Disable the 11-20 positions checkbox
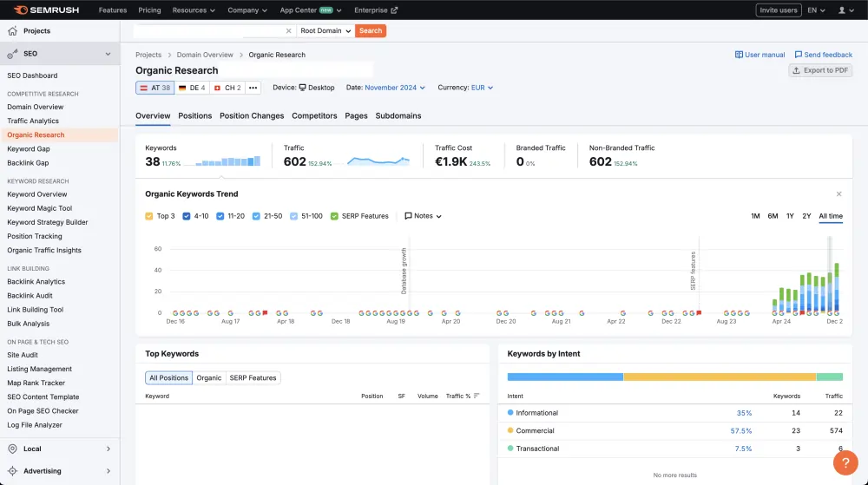868x485 pixels. click(x=221, y=216)
